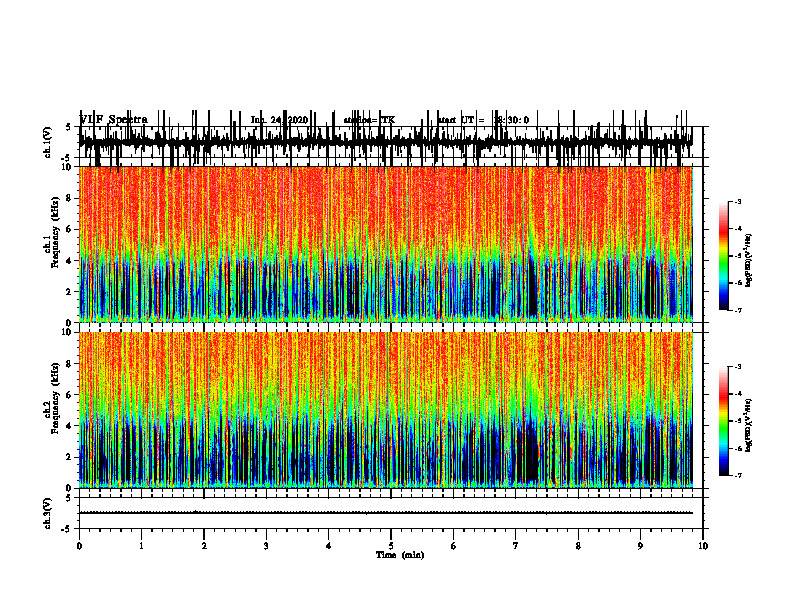Click the '4' kHz tick of ch.1 spectrogram
Screen dimensions: 792x612
(x=70, y=261)
